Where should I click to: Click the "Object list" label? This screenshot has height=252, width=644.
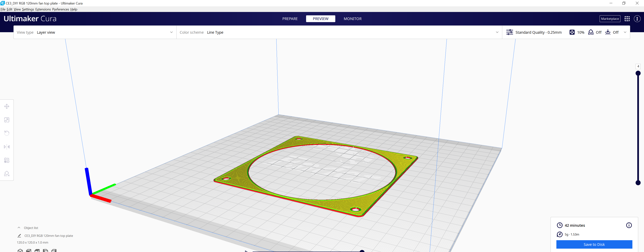[31, 228]
